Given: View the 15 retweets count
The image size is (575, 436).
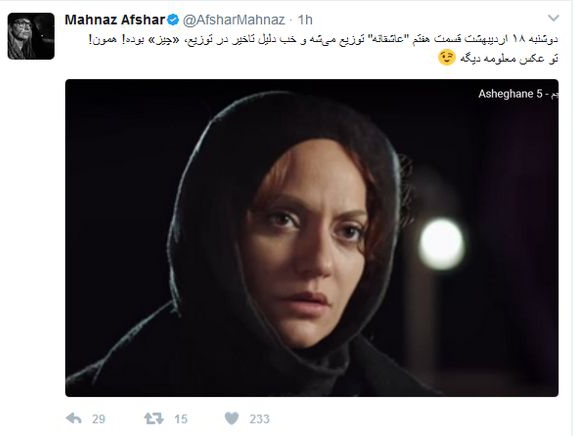Looking at the screenshot, I should (x=181, y=419).
